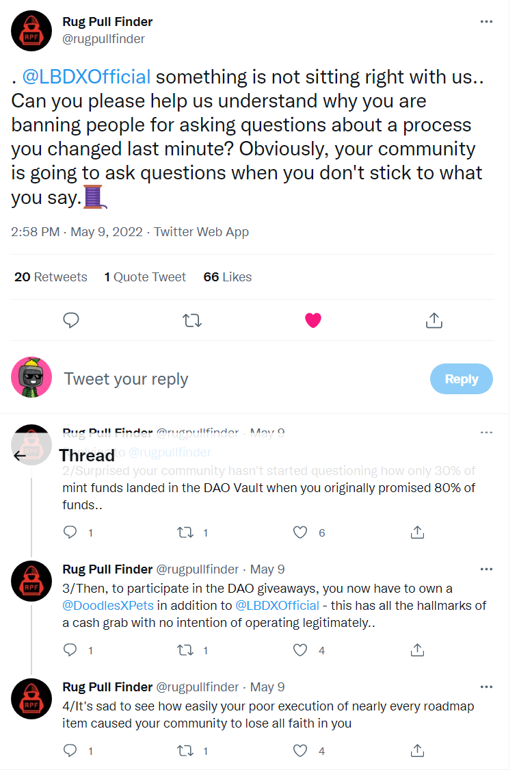This screenshot has width=532, height=770.
Task: Go back using the Thread arrow
Action: (21, 456)
